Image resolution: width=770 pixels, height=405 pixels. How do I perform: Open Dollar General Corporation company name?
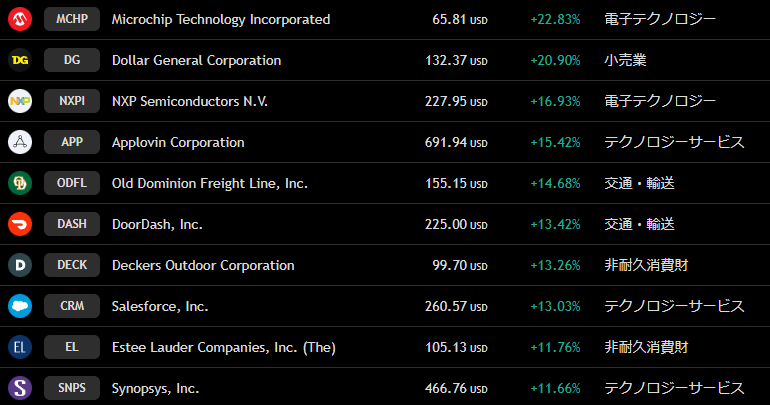click(196, 60)
